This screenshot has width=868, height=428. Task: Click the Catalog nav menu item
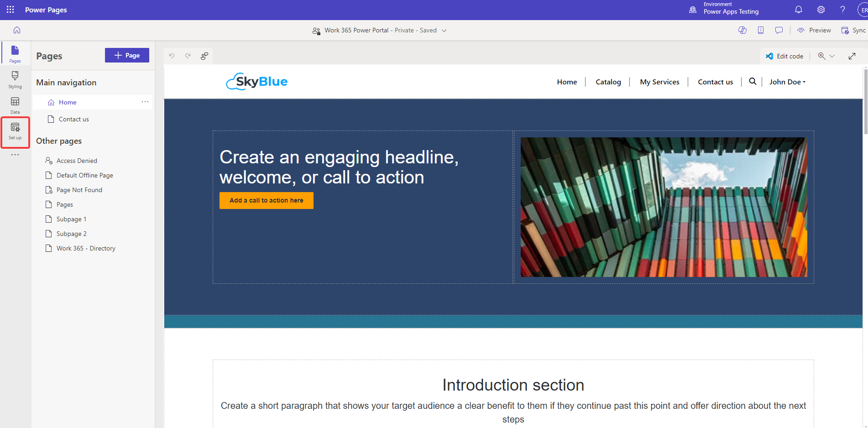608,82
